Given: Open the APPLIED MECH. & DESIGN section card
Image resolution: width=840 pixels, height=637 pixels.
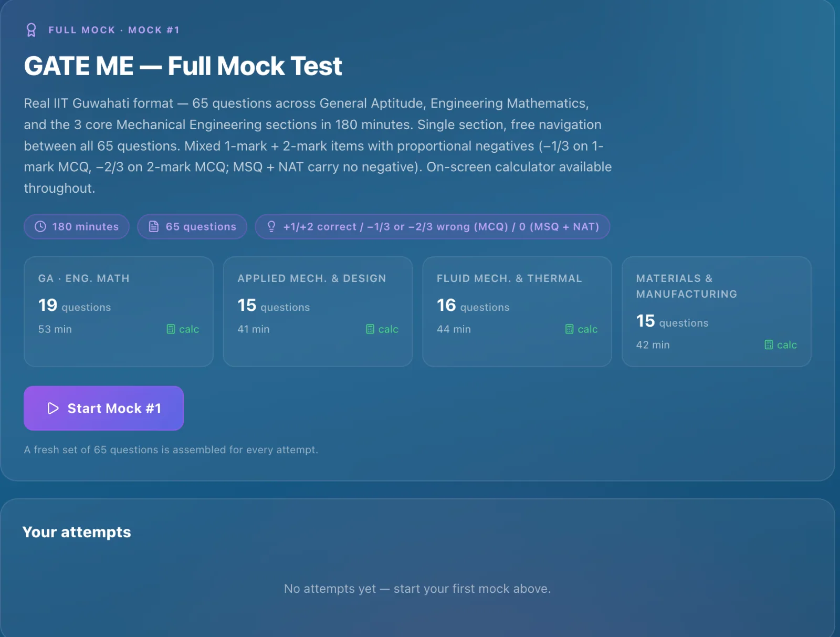Looking at the screenshot, I should (318, 311).
